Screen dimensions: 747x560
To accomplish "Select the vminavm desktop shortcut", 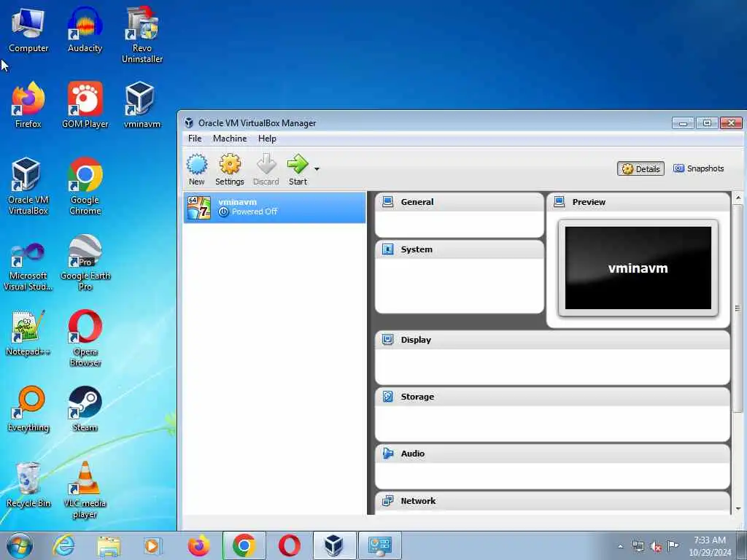I will [142, 106].
